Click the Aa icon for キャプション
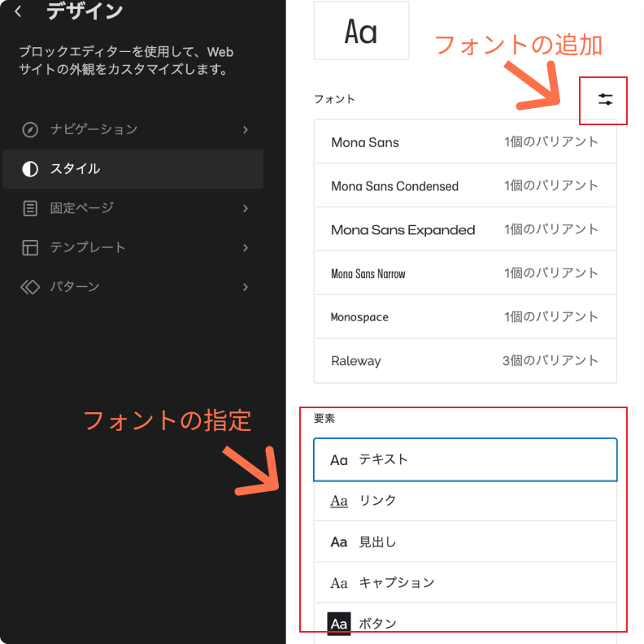Viewport: 644px width, 644px height. (339, 583)
